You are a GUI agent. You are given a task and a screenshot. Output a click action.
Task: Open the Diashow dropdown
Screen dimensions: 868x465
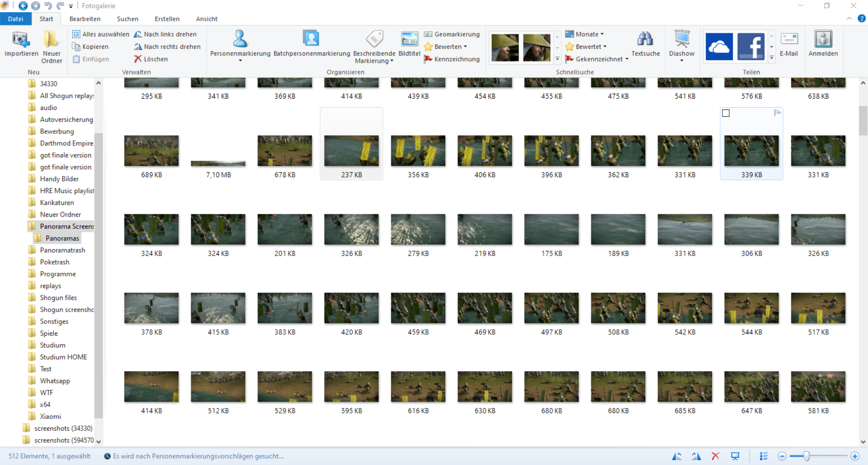click(682, 60)
